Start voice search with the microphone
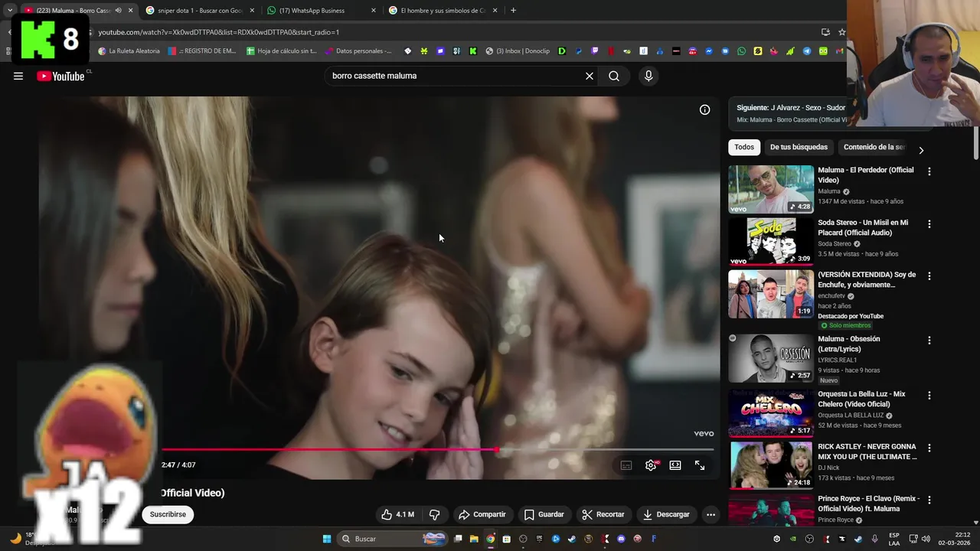The width and height of the screenshot is (980, 551). pyautogui.click(x=648, y=76)
